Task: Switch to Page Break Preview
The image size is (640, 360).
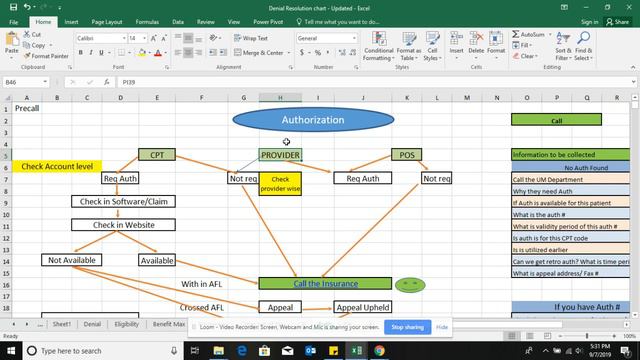Action: [x=547, y=336]
